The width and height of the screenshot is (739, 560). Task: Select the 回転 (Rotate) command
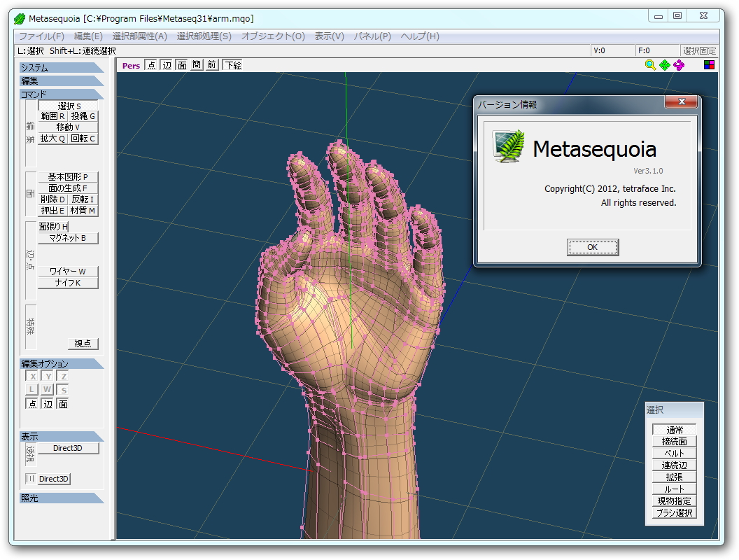(83, 138)
